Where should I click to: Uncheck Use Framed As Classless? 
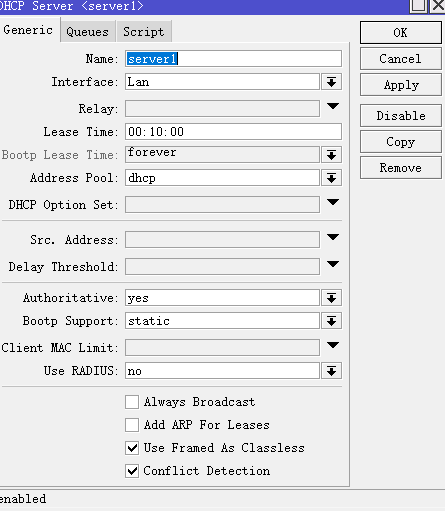[132, 448]
